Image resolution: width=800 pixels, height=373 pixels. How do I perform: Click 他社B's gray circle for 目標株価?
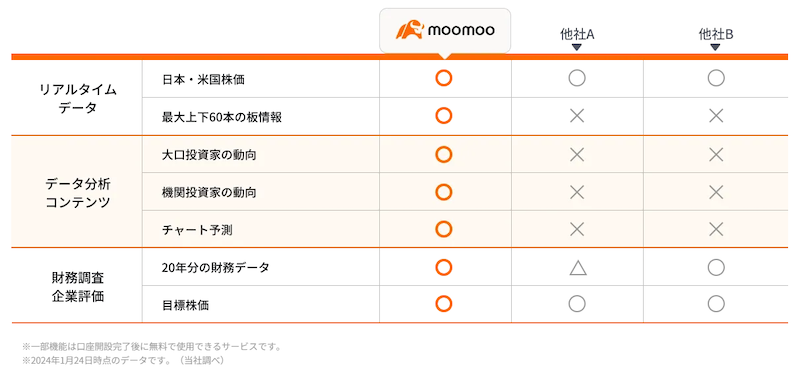tap(716, 304)
